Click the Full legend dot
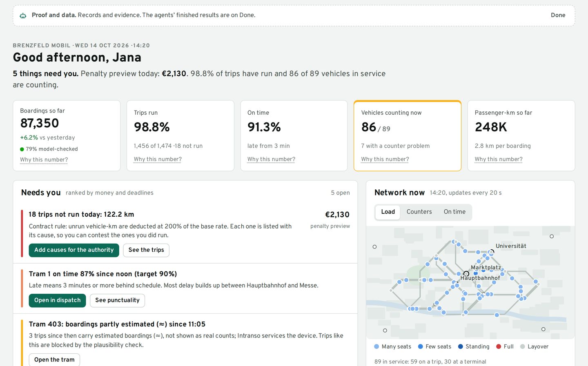Image resolution: width=588 pixels, height=366 pixels. point(499,346)
